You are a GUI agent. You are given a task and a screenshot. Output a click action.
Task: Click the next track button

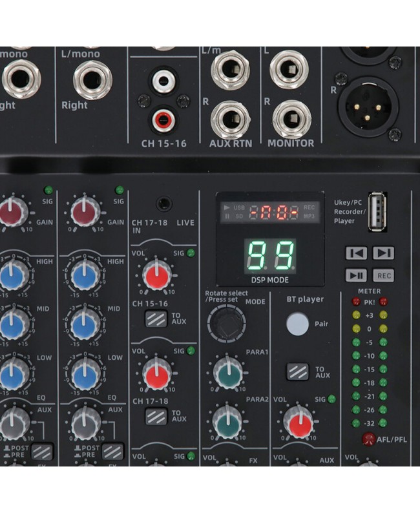tap(383, 253)
